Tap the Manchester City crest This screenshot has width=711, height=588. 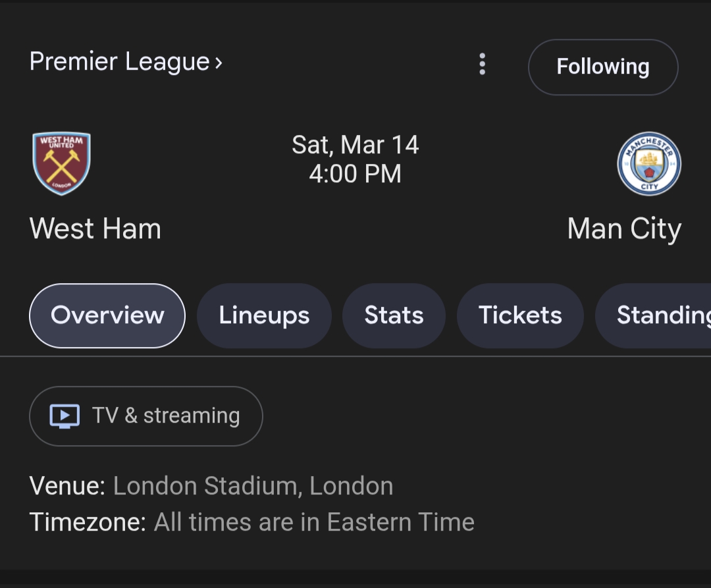648,163
